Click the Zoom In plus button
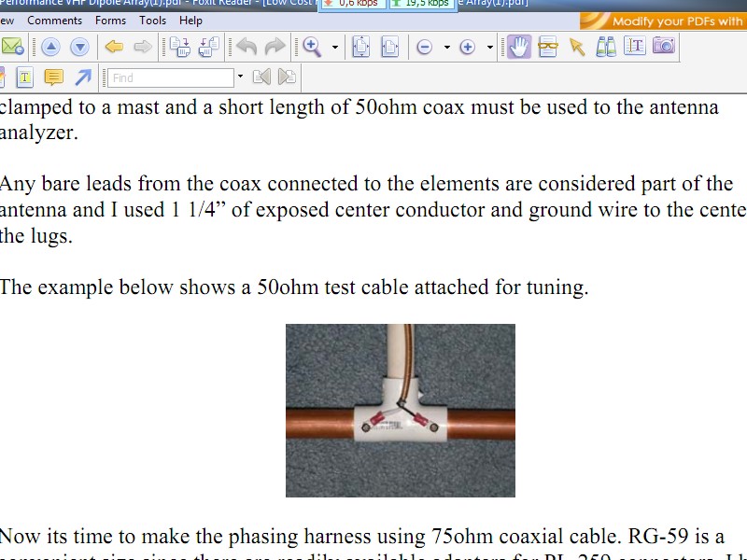The height and width of the screenshot is (560, 747). pyautogui.click(x=468, y=48)
